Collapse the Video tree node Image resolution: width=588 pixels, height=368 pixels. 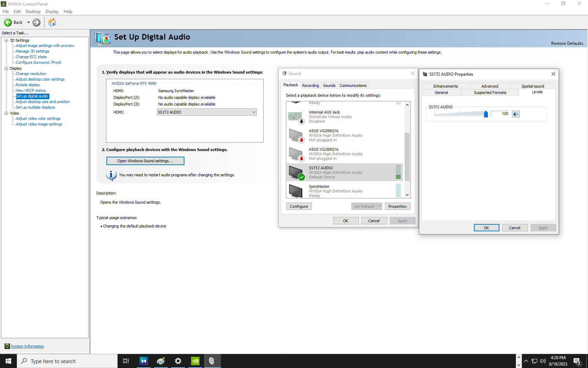coord(6,113)
